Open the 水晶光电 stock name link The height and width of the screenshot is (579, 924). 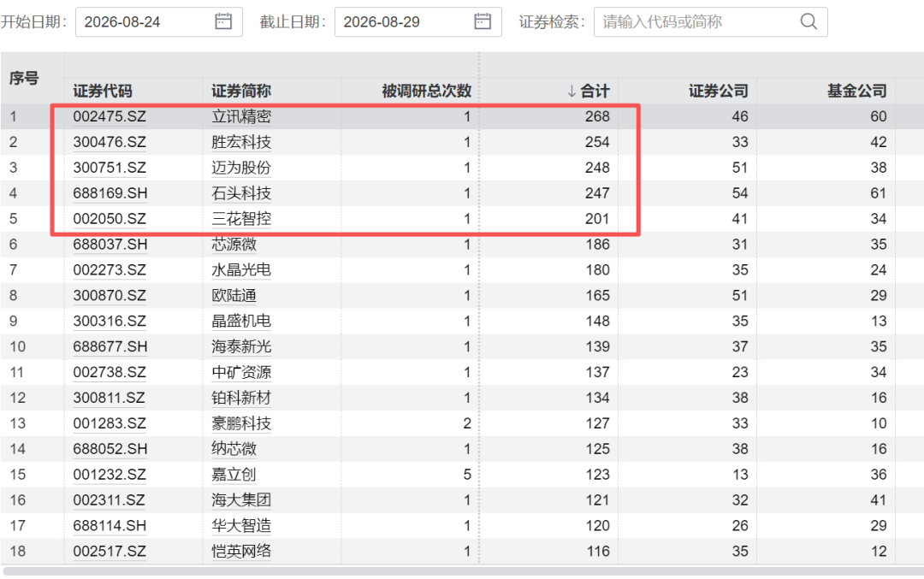click(241, 269)
